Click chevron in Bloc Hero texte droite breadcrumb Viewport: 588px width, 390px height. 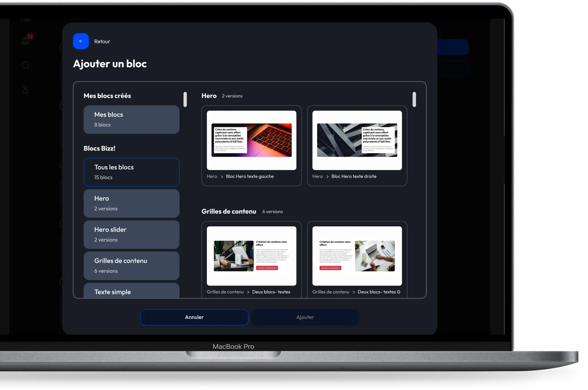click(327, 176)
